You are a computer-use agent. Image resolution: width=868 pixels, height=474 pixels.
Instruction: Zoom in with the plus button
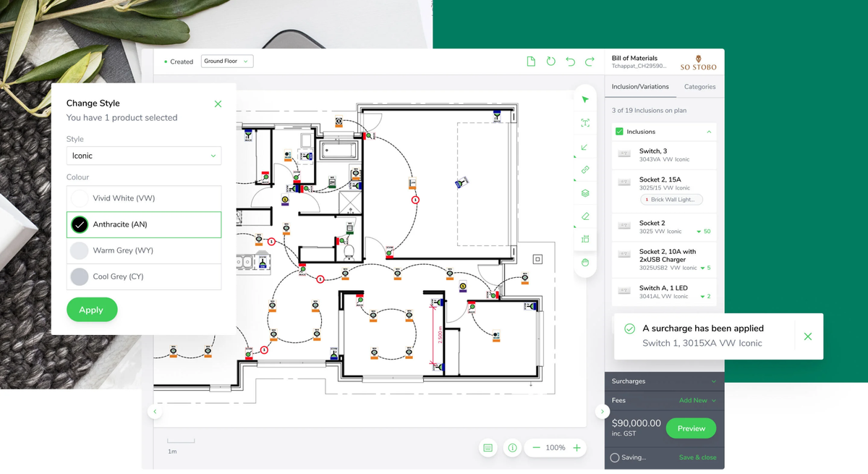pyautogui.click(x=576, y=448)
